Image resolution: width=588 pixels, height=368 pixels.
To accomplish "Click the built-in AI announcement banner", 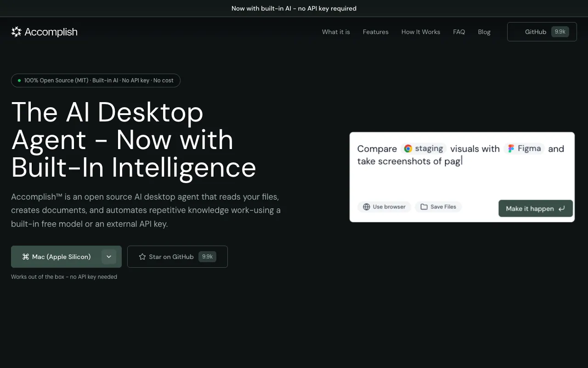I will [x=294, y=8].
